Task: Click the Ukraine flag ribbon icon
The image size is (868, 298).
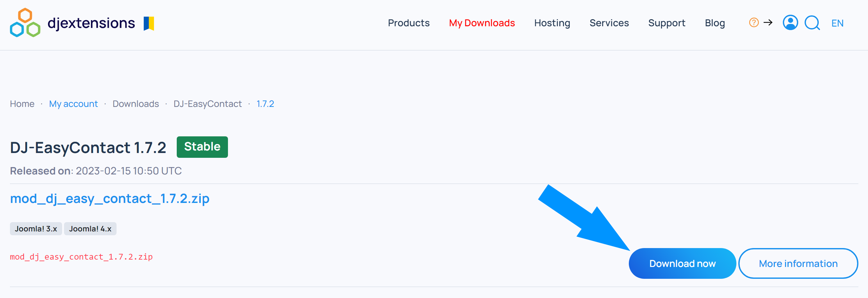Action: (x=149, y=23)
